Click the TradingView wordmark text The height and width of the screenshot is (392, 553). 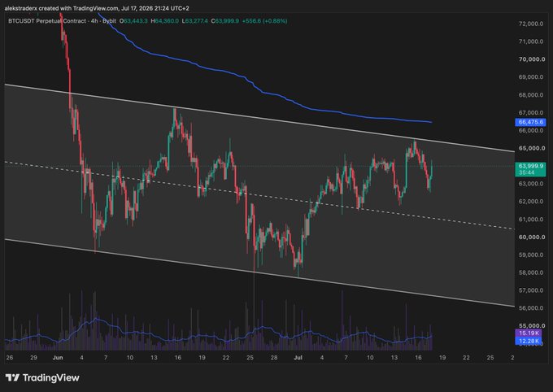point(50,378)
